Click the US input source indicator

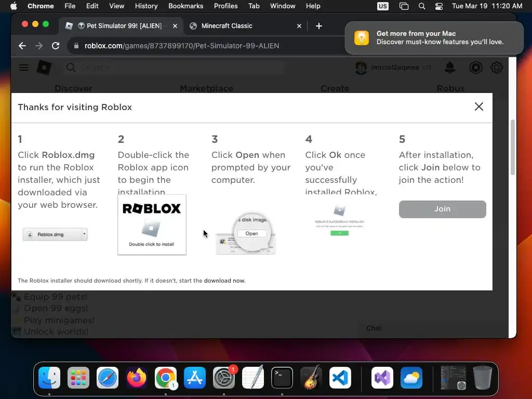coord(383,6)
